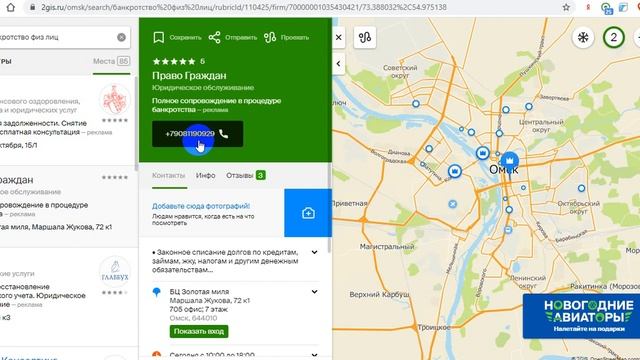Open the Контакты tab

tap(169, 175)
